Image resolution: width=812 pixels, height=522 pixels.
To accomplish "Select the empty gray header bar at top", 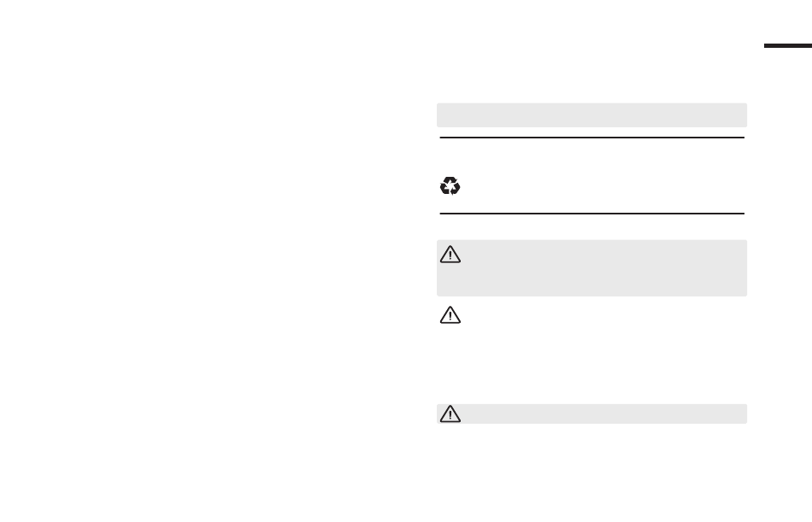I will pyautogui.click(x=591, y=115).
